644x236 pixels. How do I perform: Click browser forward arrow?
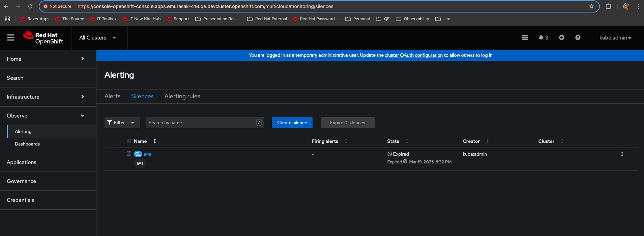pos(18,6)
